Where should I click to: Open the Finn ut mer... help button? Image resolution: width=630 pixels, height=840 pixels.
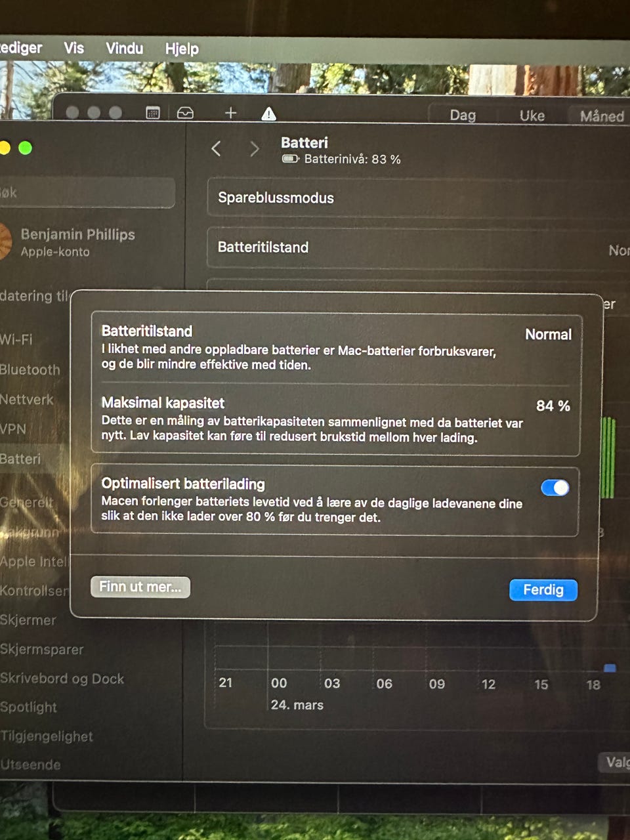pyautogui.click(x=140, y=587)
